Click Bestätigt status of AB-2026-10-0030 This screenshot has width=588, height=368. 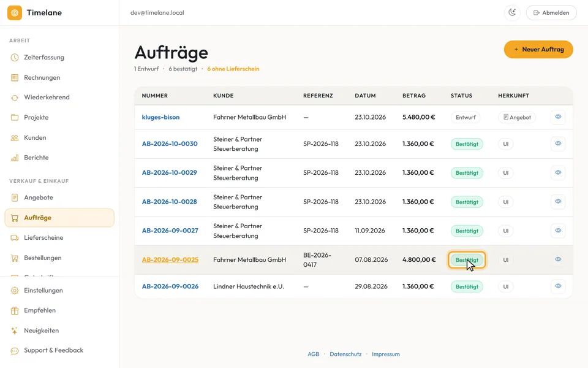[467, 144]
